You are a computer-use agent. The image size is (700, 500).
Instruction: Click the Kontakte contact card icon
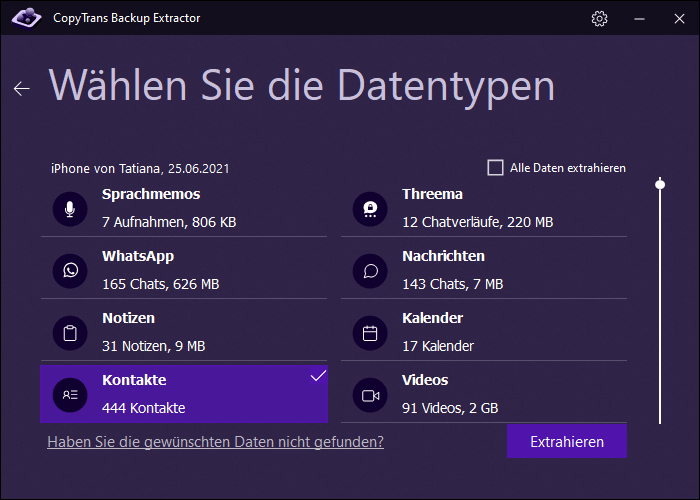coord(70,395)
